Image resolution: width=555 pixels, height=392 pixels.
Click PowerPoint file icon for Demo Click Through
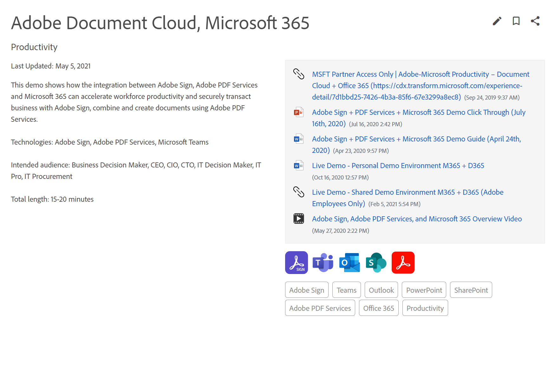click(298, 112)
